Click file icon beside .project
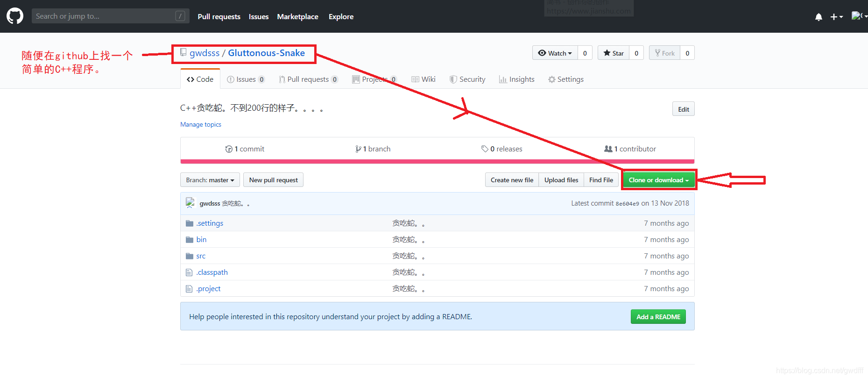 [189, 289]
